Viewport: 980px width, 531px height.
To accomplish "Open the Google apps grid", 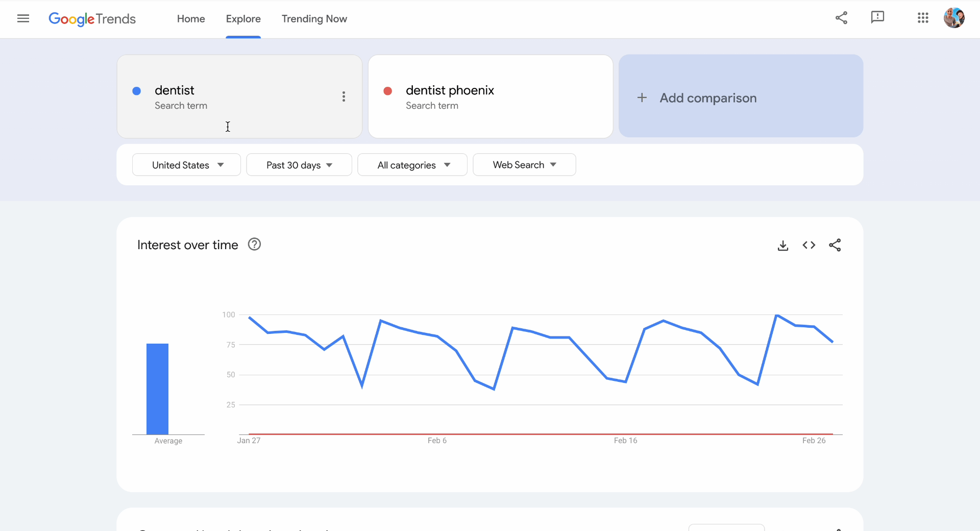I will point(922,18).
